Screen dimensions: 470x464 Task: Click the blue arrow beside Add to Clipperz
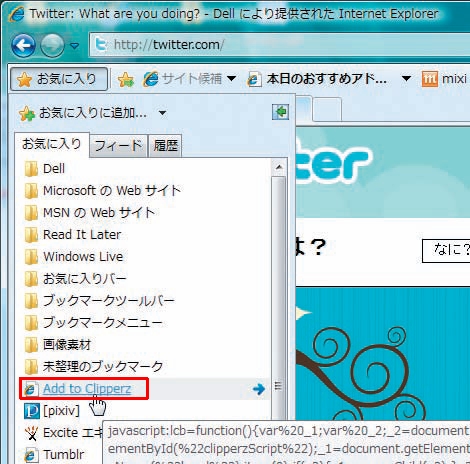[259, 389]
